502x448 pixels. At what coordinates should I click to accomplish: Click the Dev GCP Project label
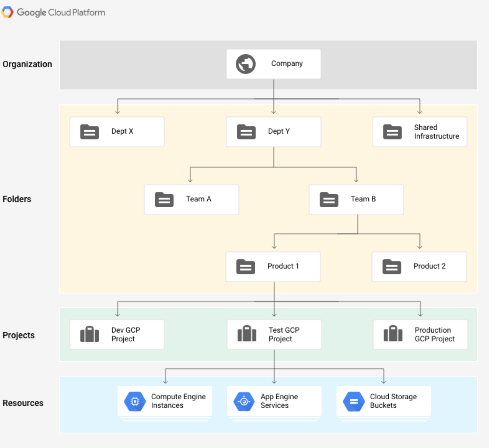click(126, 334)
